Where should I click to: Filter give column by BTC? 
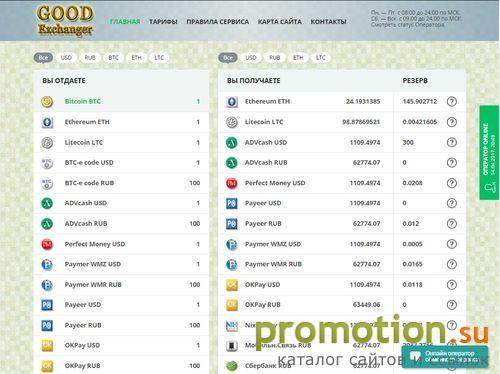pyautogui.click(x=113, y=58)
